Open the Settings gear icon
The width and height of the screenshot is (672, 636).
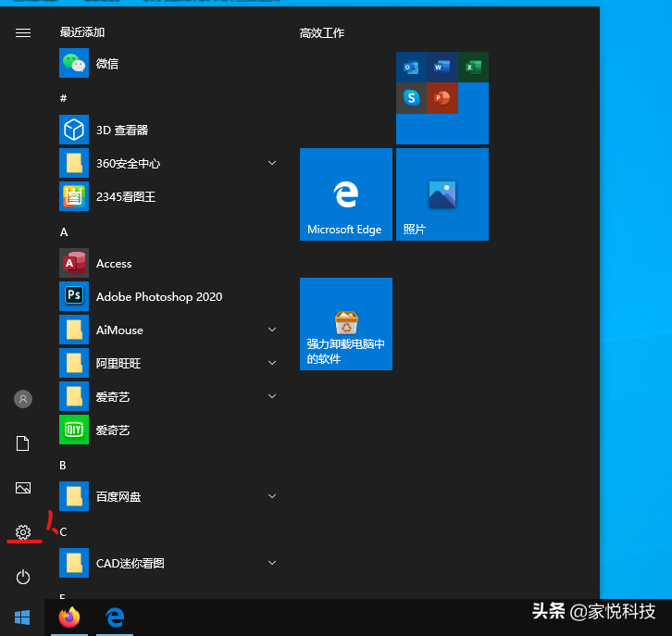(x=23, y=532)
